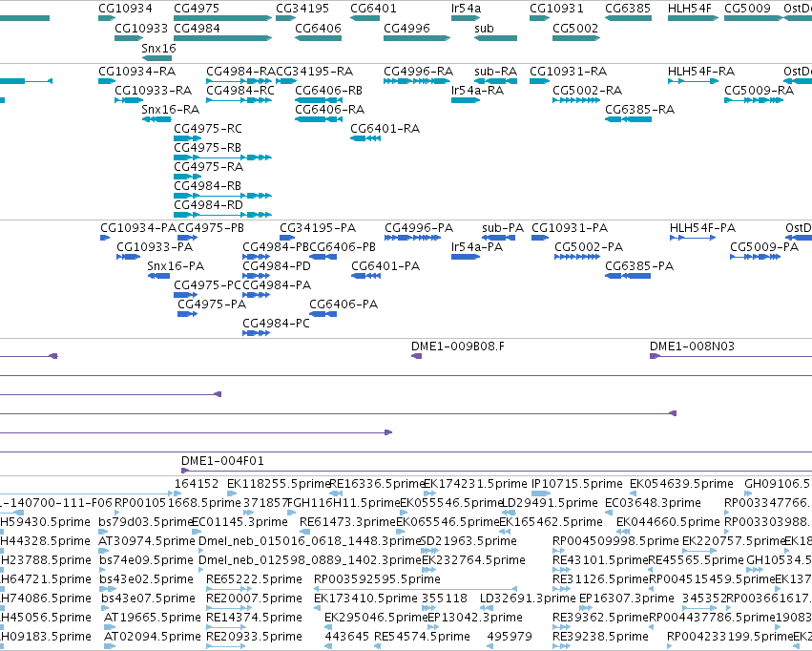Screen dimensions: 812x651
Task: Select the CG10934 gene label
Action: click(x=125, y=9)
